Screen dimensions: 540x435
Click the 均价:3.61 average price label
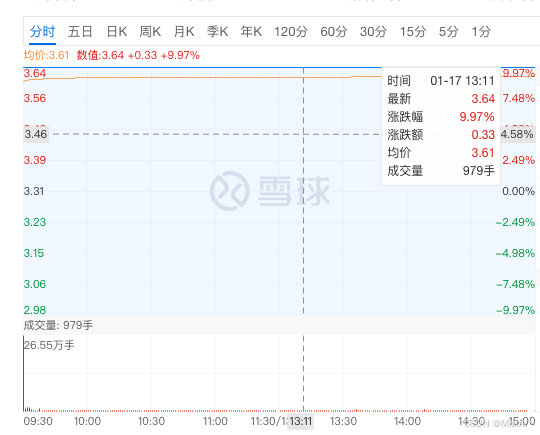(46, 55)
